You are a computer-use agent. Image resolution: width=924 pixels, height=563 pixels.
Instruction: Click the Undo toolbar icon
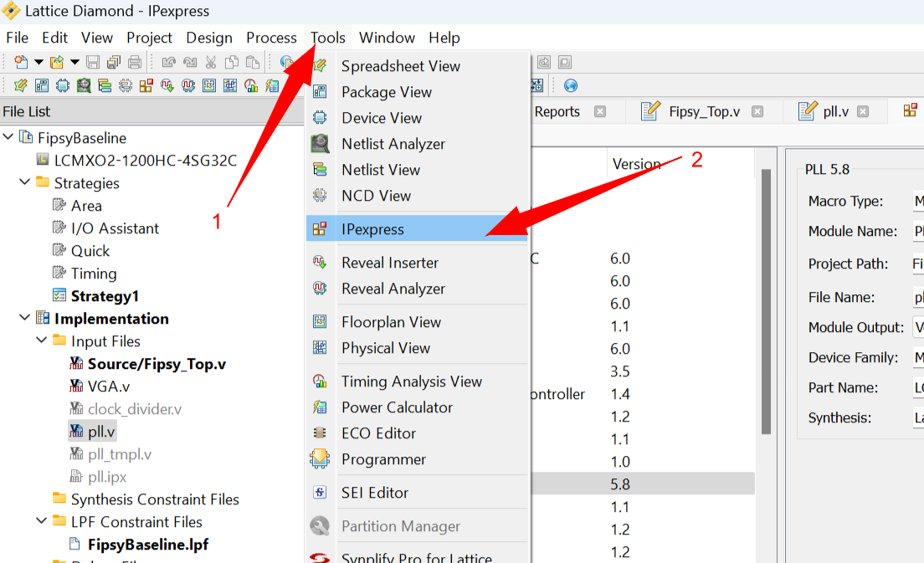coord(168,62)
